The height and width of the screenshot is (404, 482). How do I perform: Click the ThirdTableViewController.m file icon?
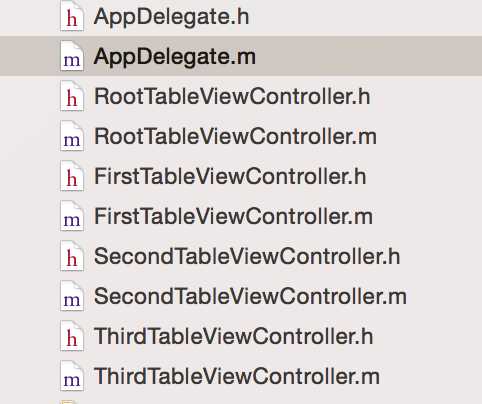click(x=72, y=376)
